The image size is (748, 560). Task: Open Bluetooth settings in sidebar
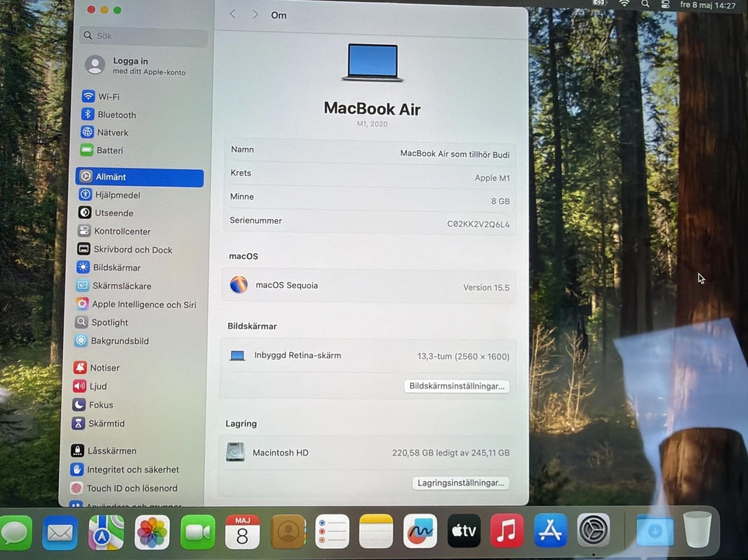109,114
